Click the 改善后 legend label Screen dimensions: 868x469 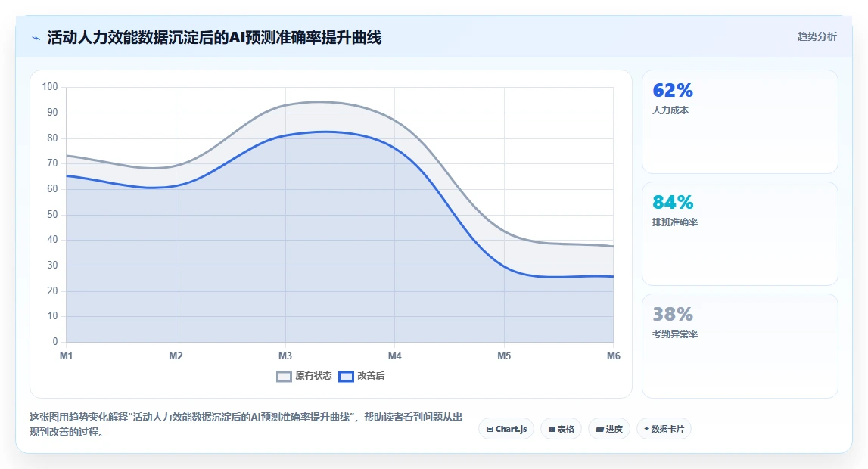click(371, 376)
